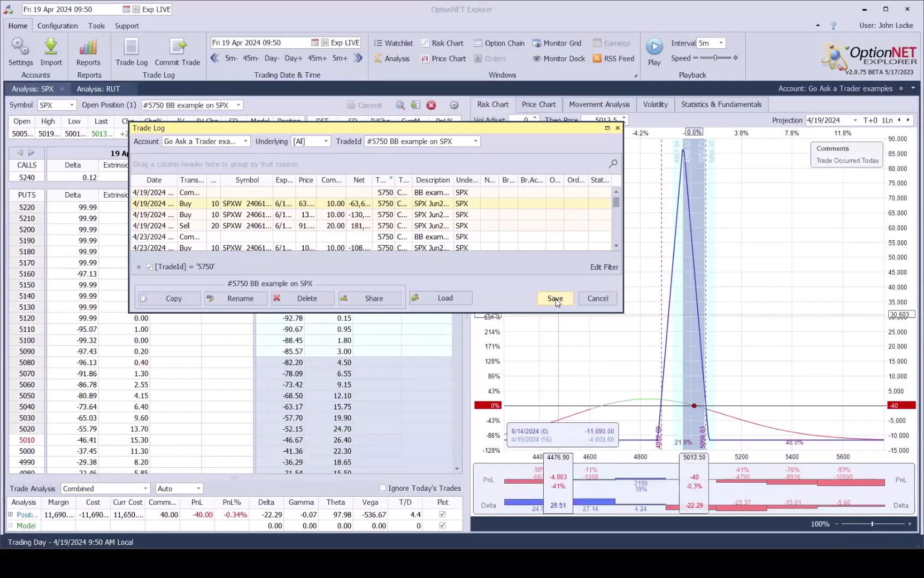Click the next expiration arrow in option chain
Image resolution: width=924 pixels, height=578 pixels.
[x=31, y=153]
